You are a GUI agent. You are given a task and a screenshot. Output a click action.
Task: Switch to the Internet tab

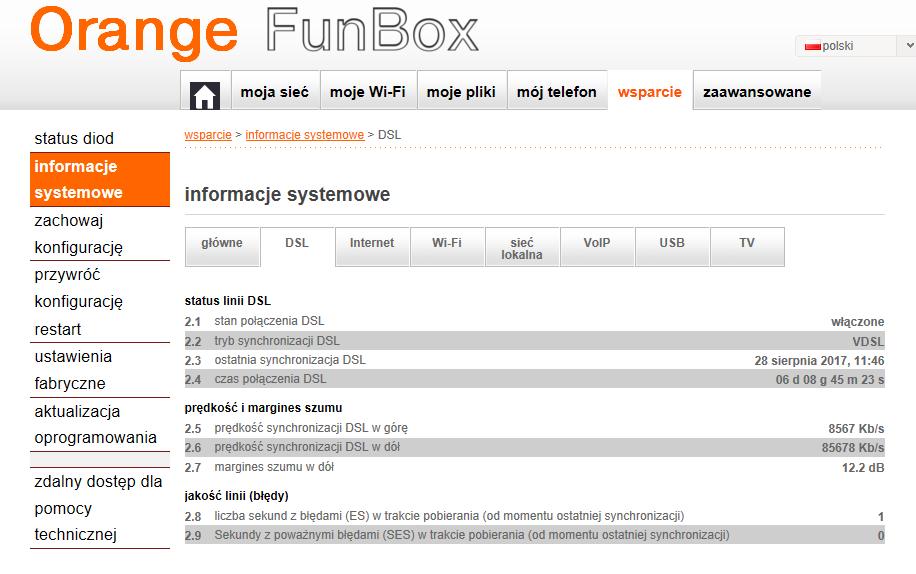pos(372,244)
